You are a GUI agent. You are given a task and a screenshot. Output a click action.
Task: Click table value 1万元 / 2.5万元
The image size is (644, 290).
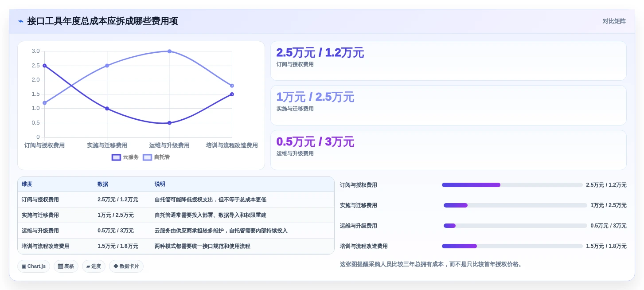click(x=116, y=216)
